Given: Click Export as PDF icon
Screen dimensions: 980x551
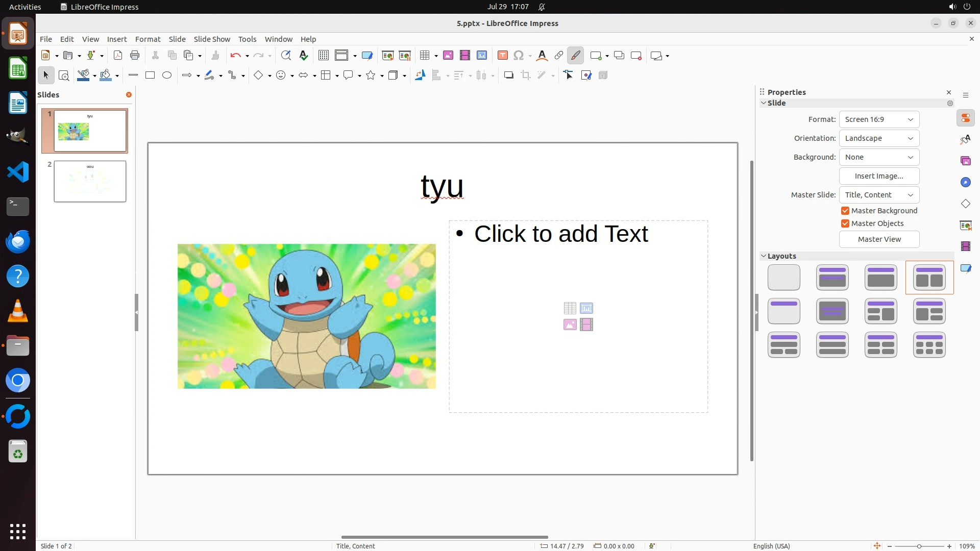Looking at the screenshot, I should click(118, 56).
